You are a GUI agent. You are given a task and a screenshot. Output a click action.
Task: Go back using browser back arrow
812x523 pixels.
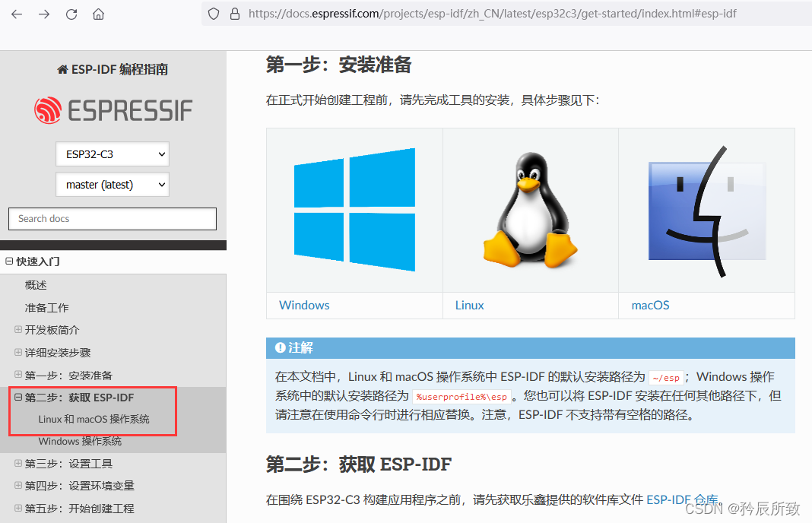tap(17, 14)
